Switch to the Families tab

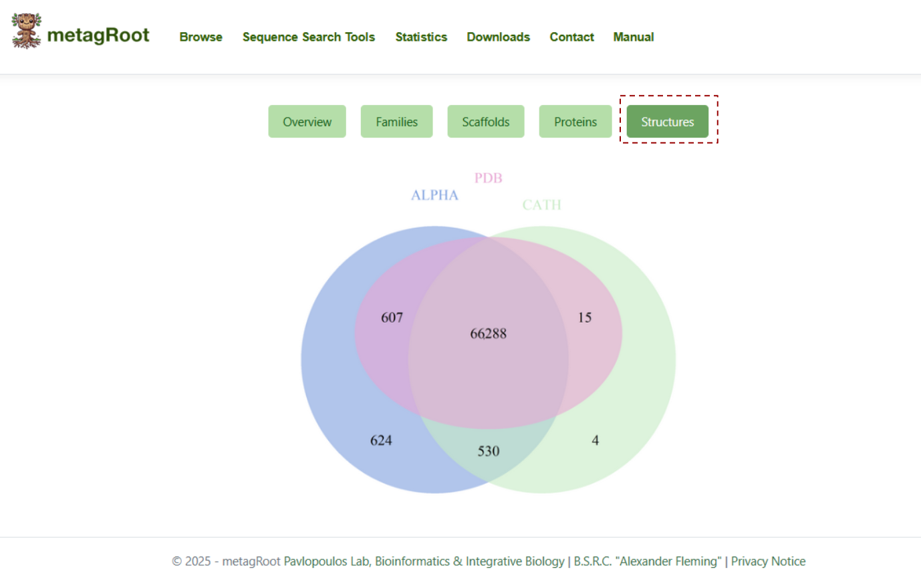pyautogui.click(x=396, y=122)
